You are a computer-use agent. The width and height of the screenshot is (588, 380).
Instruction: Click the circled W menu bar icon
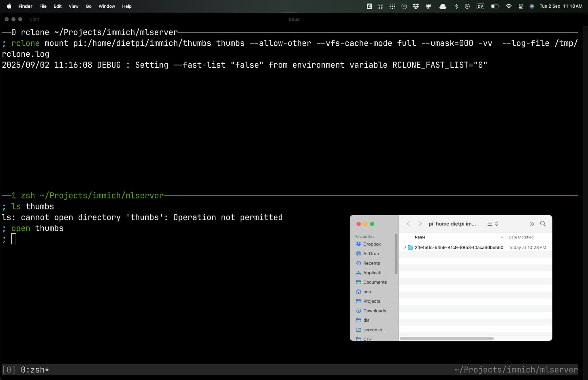[x=404, y=6]
